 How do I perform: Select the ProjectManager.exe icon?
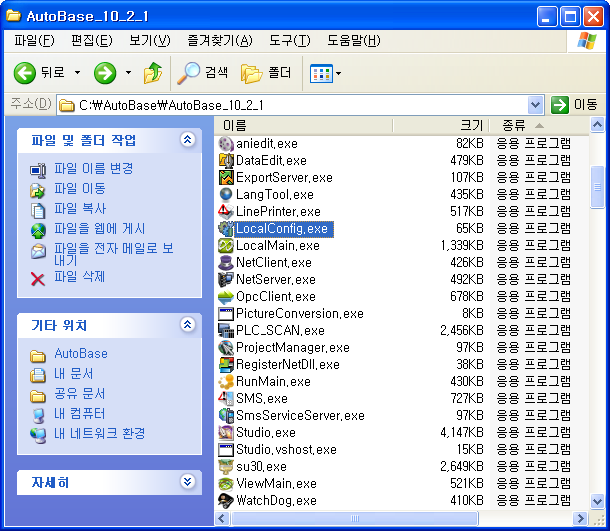click(226, 347)
